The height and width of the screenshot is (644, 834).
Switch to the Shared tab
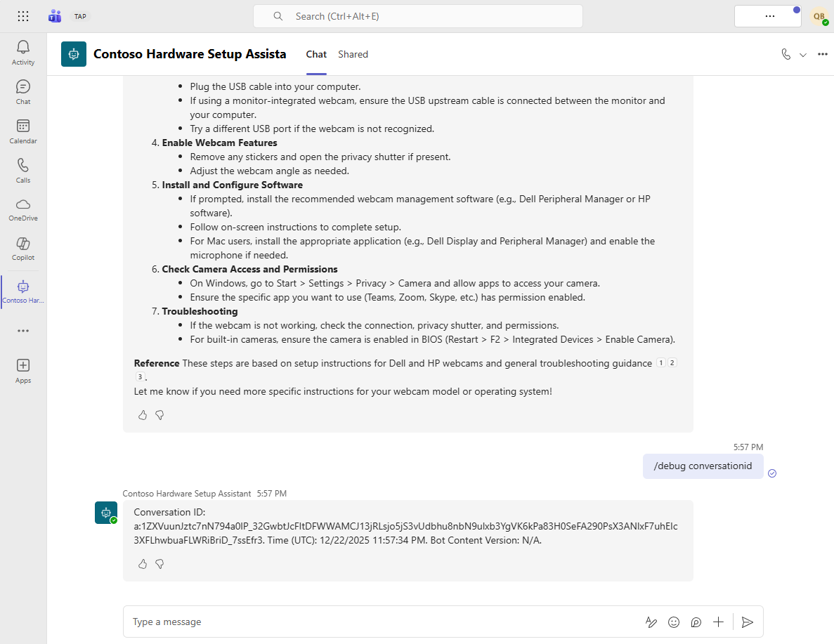click(x=353, y=54)
